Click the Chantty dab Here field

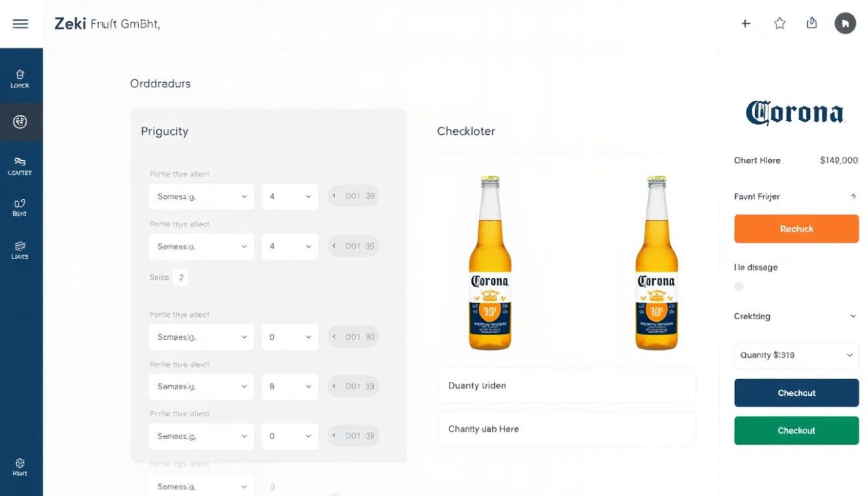(567, 429)
